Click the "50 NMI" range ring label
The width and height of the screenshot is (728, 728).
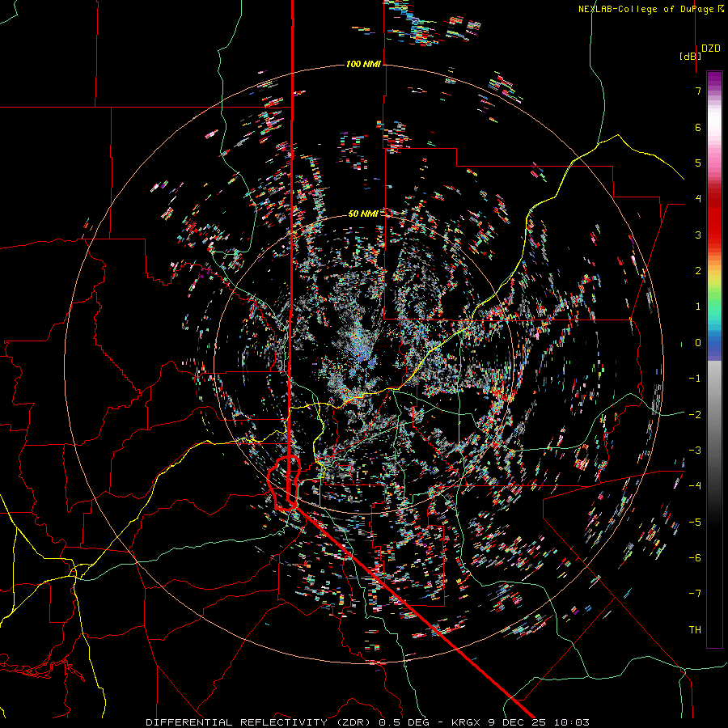click(363, 214)
